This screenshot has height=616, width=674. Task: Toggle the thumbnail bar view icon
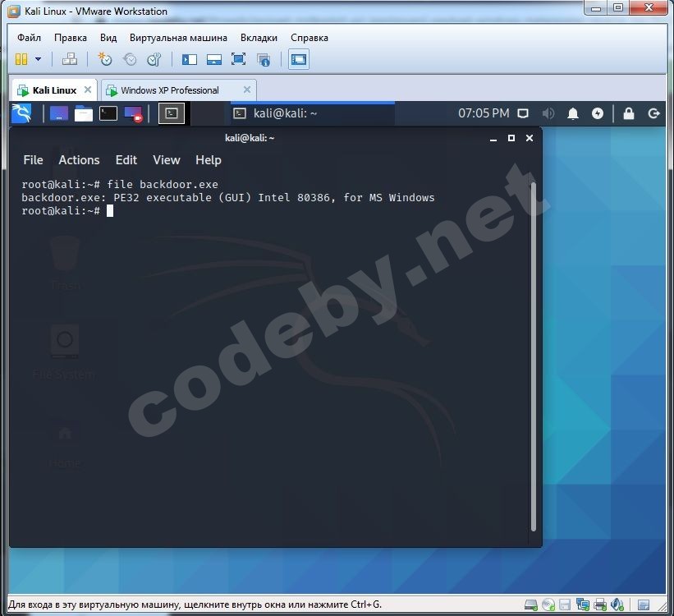213,59
